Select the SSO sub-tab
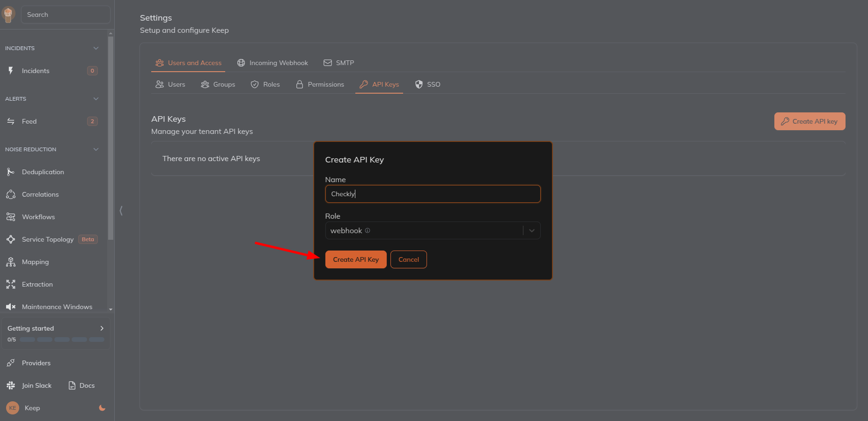This screenshot has height=421, width=868. point(428,84)
